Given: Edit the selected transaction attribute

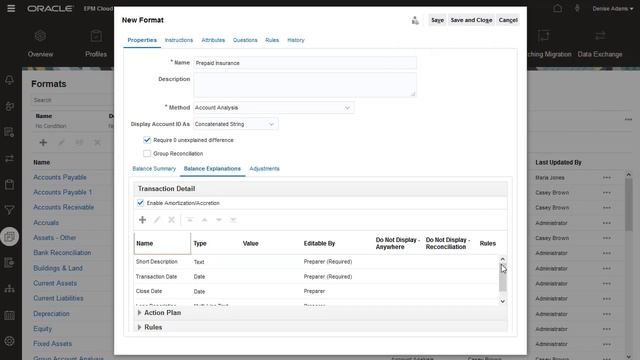Looking at the screenshot, I should 157,220.
